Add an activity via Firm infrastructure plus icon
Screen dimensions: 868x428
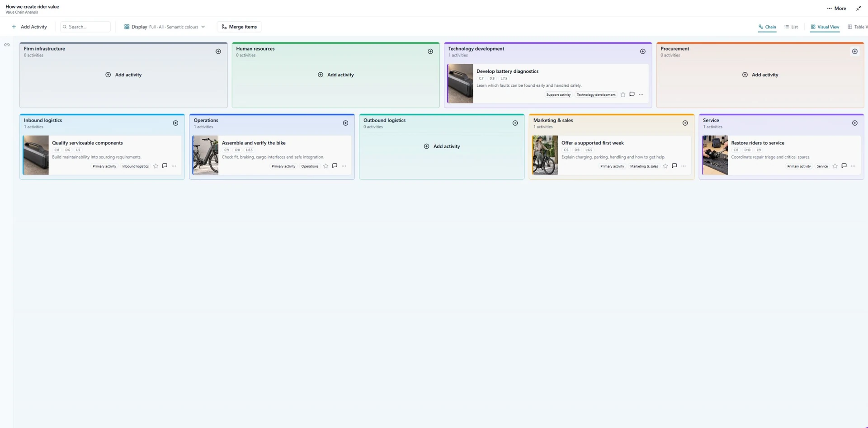tap(218, 52)
